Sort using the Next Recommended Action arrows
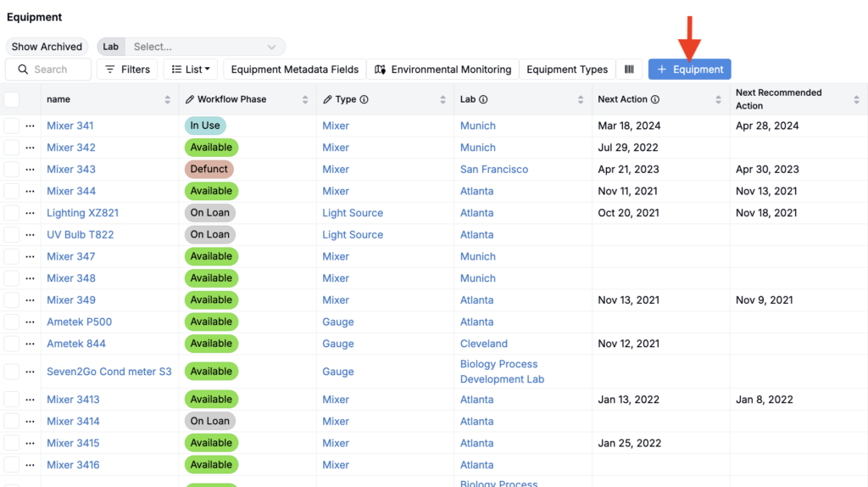868x487 pixels. coord(856,100)
